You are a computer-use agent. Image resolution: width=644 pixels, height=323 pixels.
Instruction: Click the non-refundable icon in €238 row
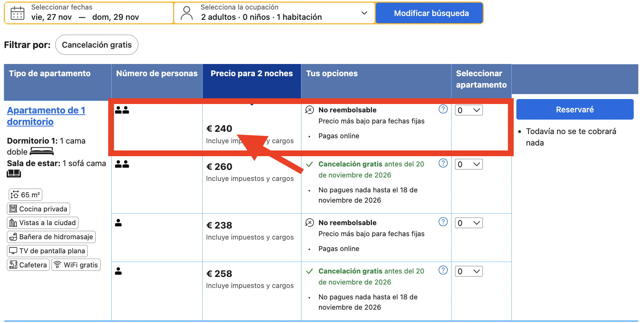309,222
